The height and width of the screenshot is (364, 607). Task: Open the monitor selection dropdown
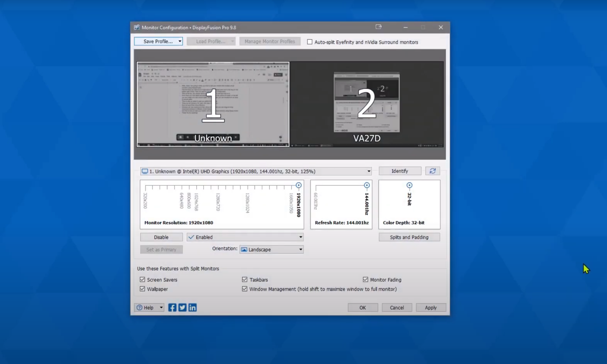tap(368, 171)
